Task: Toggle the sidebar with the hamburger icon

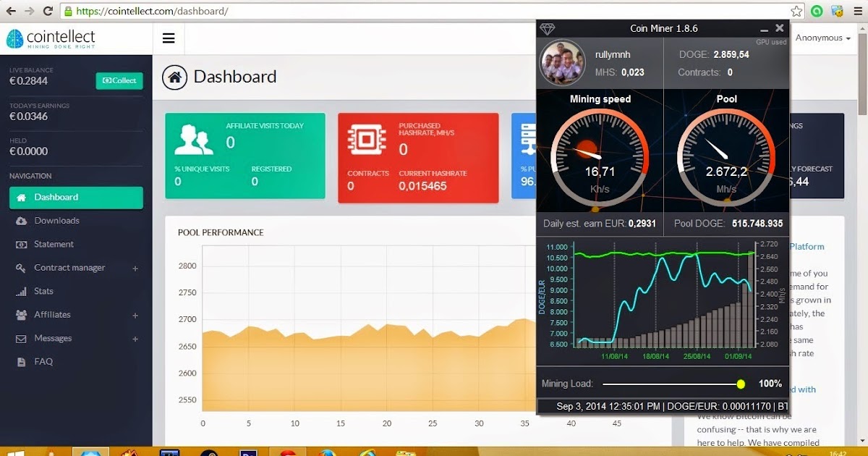Action: point(169,38)
